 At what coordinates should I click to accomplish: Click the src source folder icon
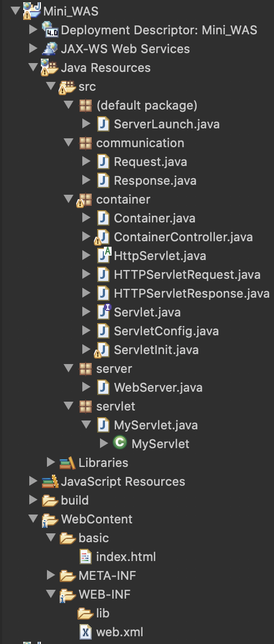pos(67,86)
